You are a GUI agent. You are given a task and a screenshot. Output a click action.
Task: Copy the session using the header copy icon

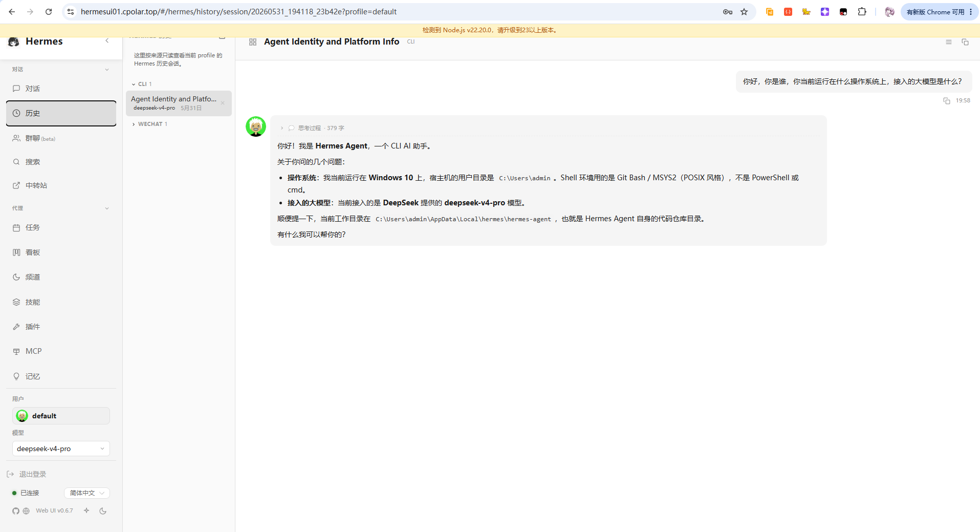coord(965,42)
